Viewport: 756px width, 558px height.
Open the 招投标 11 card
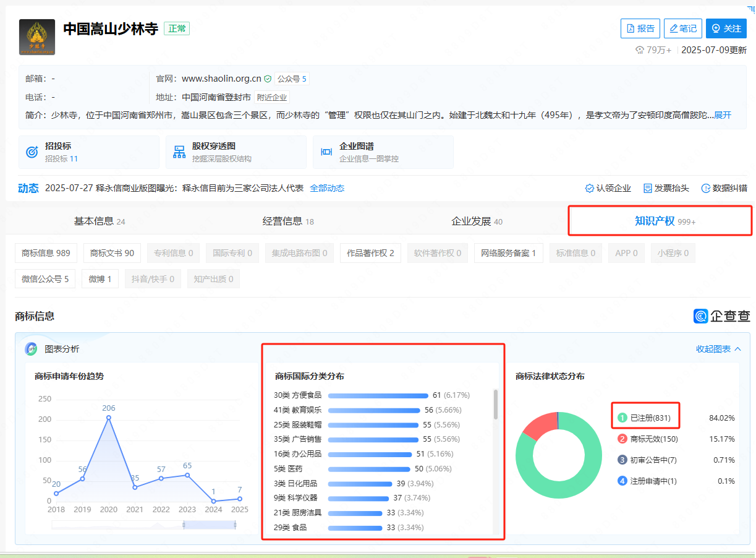coord(89,152)
